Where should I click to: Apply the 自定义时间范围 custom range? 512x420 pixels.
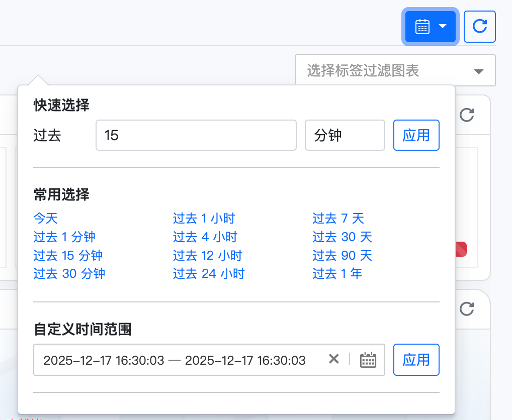pyautogui.click(x=416, y=360)
